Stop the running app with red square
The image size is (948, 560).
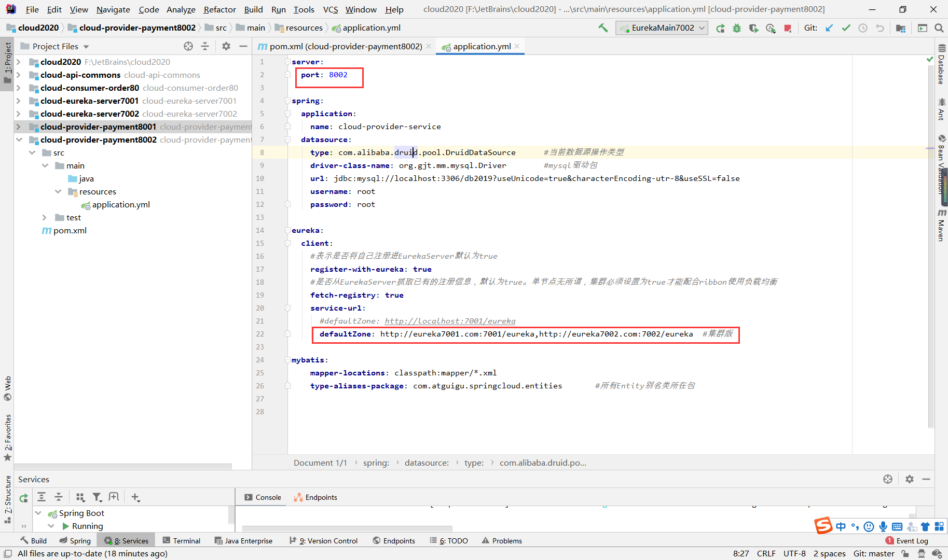point(788,28)
